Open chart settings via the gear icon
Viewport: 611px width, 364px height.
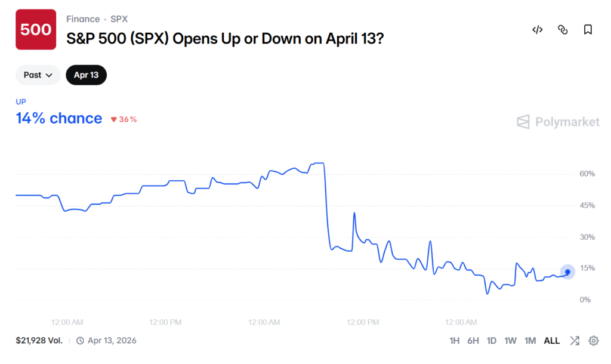pyautogui.click(x=594, y=340)
